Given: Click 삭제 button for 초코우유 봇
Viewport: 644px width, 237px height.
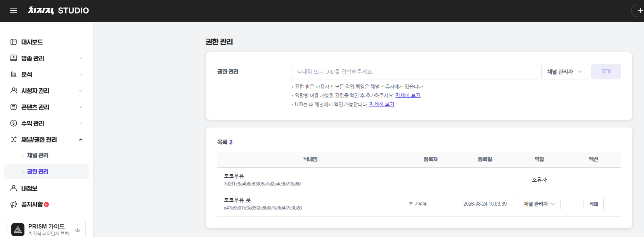Looking at the screenshot, I should pos(594,204).
